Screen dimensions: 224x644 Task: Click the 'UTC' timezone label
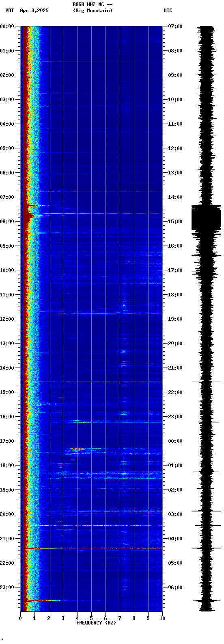(x=168, y=11)
